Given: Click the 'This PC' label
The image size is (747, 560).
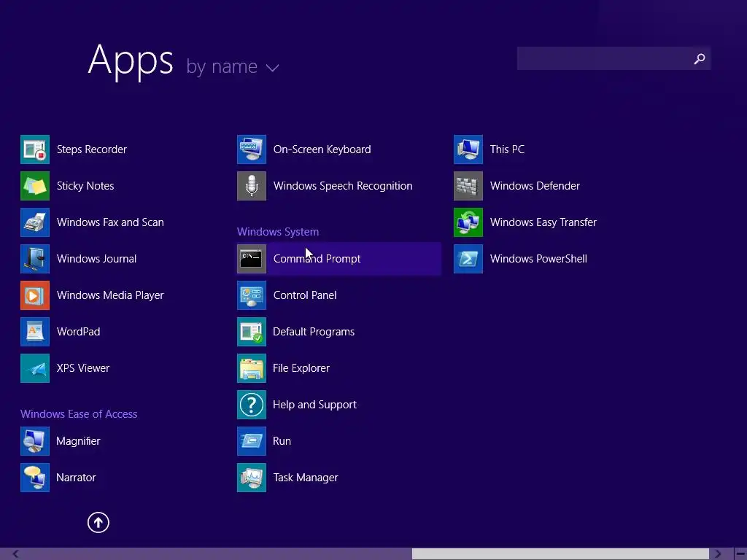Looking at the screenshot, I should [507, 149].
